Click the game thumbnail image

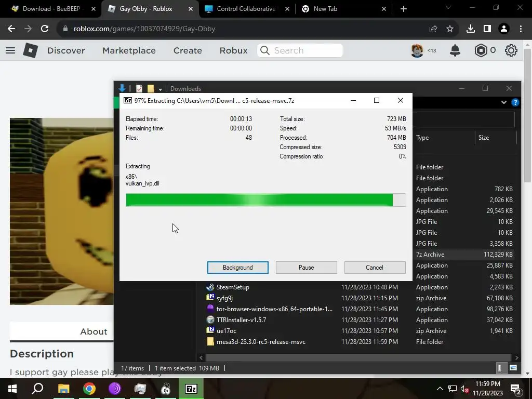[62, 211]
